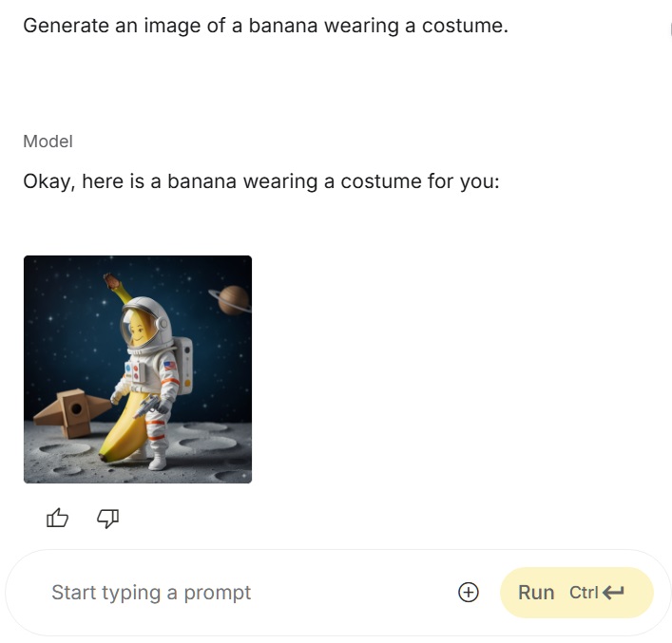Give the response a thumbs up
Image resolution: width=672 pixels, height=643 pixels.
coord(57,518)
